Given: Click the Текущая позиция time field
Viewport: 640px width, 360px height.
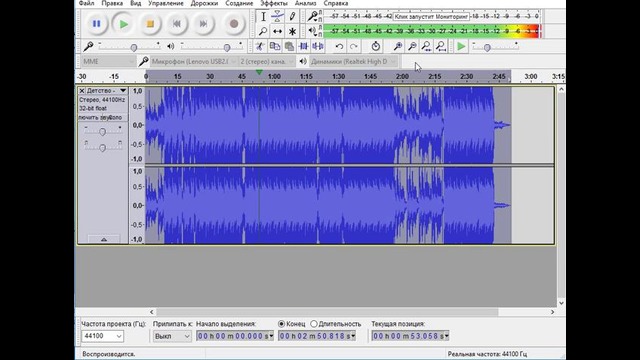Looking at the screenshot, I should (410, 336).
